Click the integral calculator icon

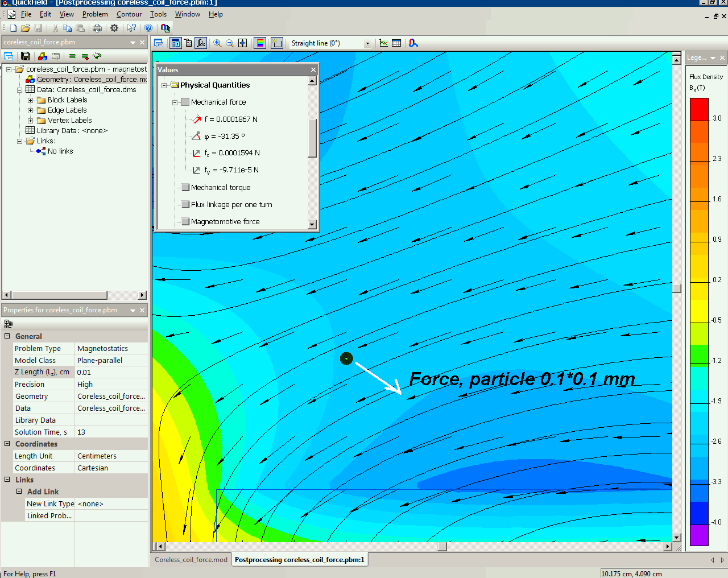click(201, 43)
